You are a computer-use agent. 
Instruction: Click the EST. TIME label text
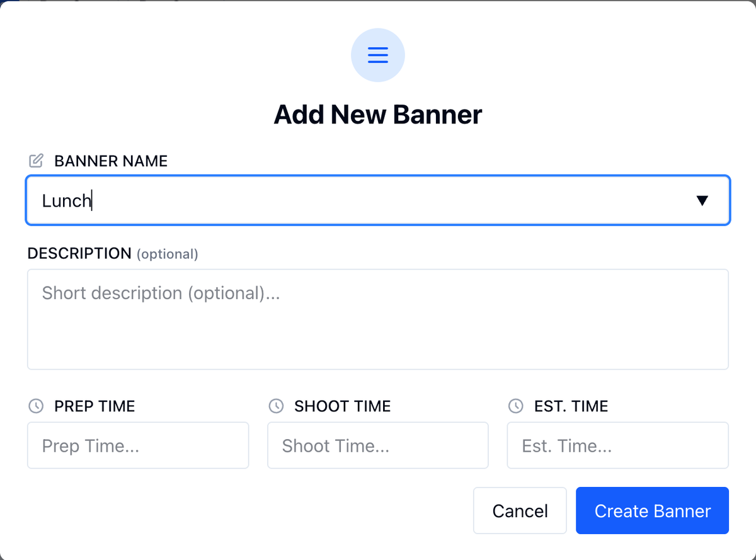(x=571, y=406)
